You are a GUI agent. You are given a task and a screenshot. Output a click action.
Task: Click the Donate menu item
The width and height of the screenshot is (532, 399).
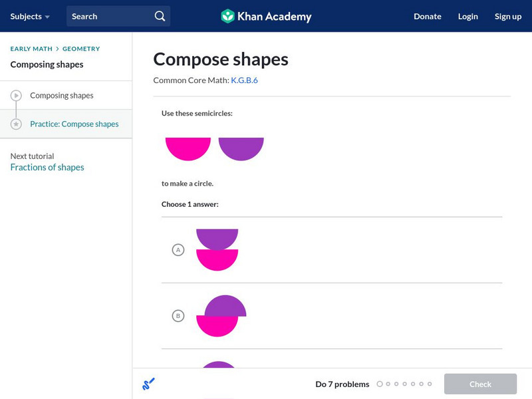(427, 16)
